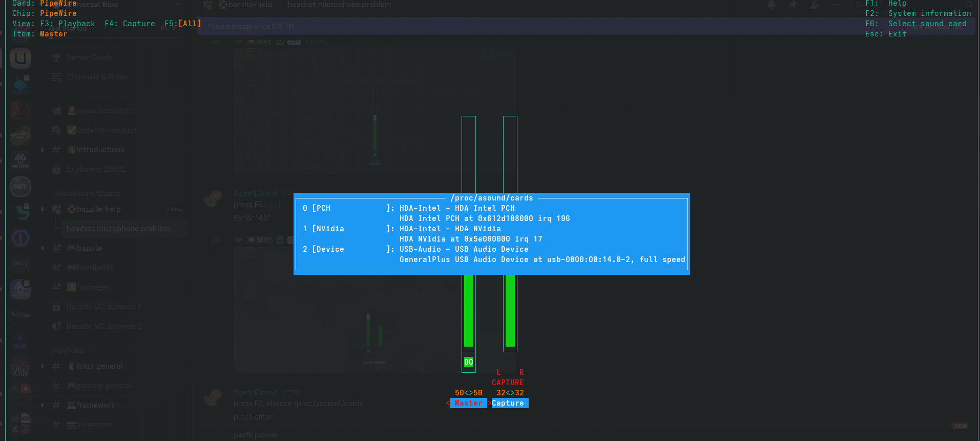
Task: Click F6: Select sound card in alsamixer
Action: [x=916, y=24]
